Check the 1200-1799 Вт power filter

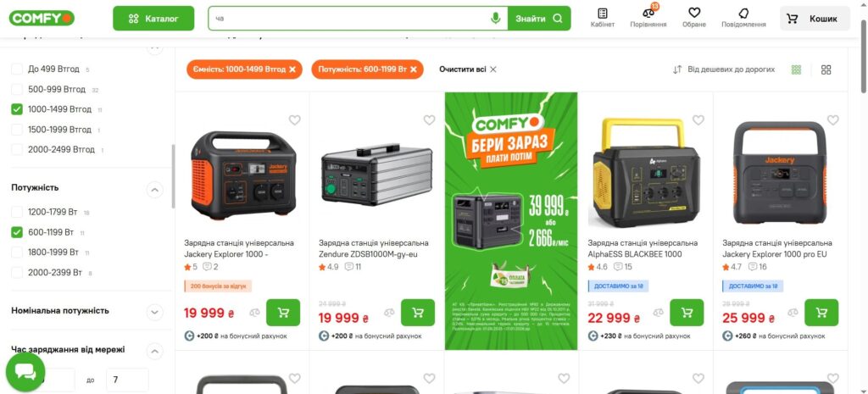pyautogui.click(x=17, y=212)
